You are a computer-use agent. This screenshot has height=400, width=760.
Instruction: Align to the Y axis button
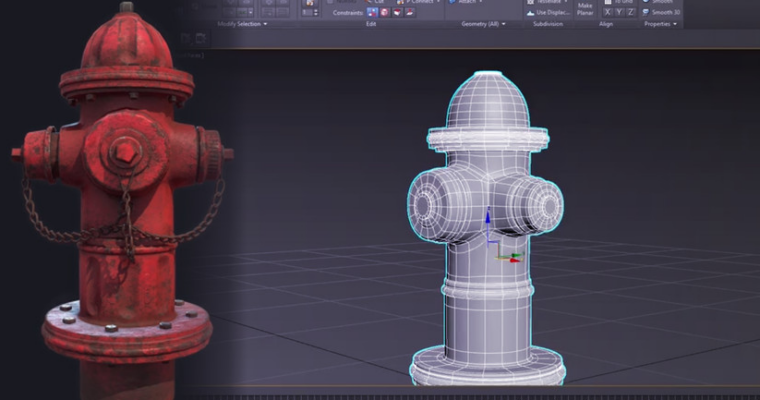(x=619, y=13)
